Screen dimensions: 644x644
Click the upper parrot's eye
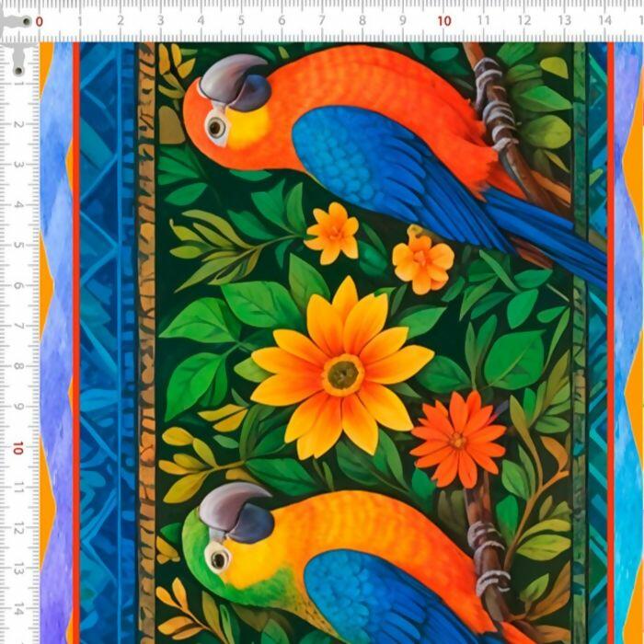tap(216, 127)
